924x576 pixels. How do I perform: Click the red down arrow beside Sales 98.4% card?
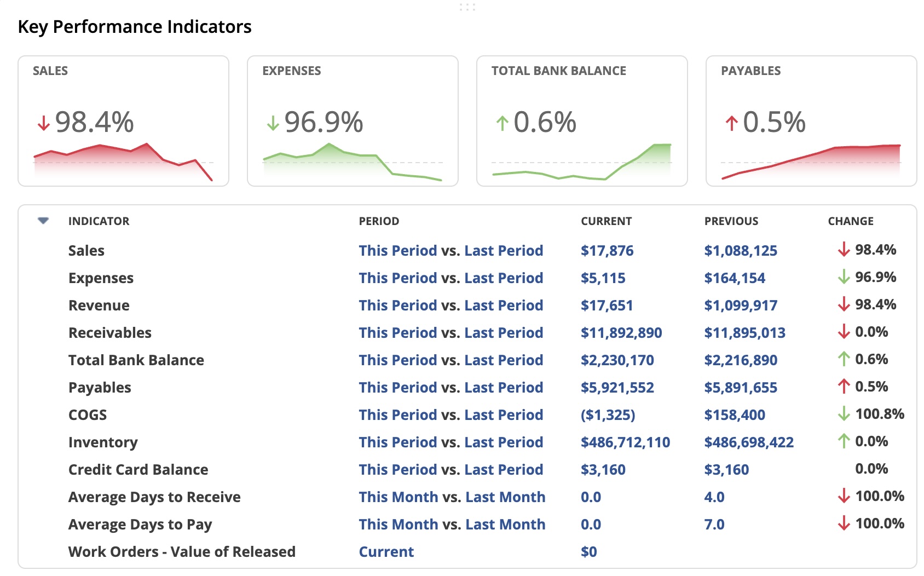click(44, 123)
